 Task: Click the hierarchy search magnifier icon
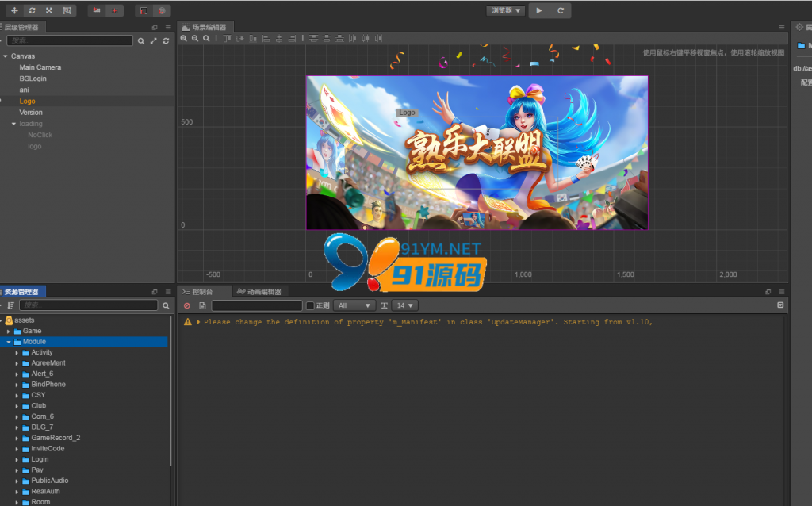(141, 41)
